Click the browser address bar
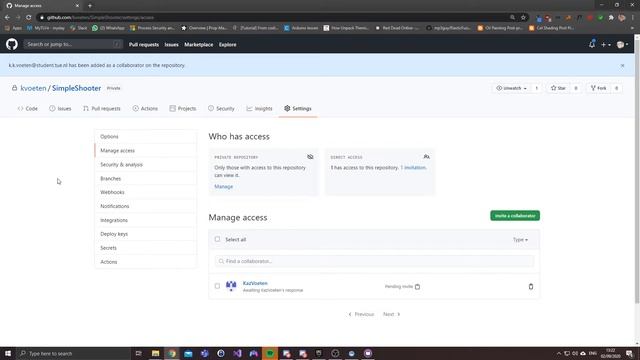The height and width of the screenshot is (360, 640). 273,18
